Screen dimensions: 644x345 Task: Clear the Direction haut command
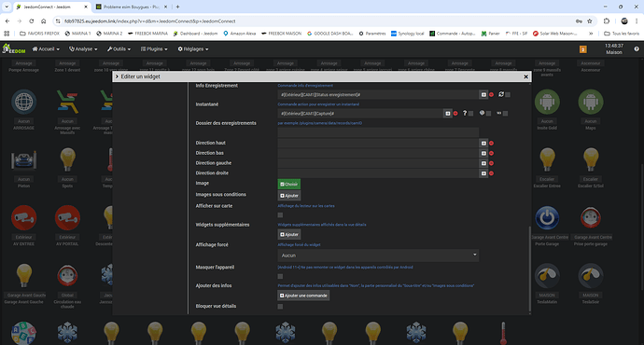(491, 144)
